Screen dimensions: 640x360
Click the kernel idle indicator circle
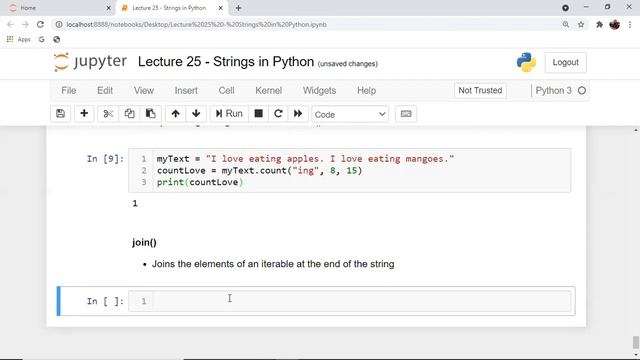point(582,91)
